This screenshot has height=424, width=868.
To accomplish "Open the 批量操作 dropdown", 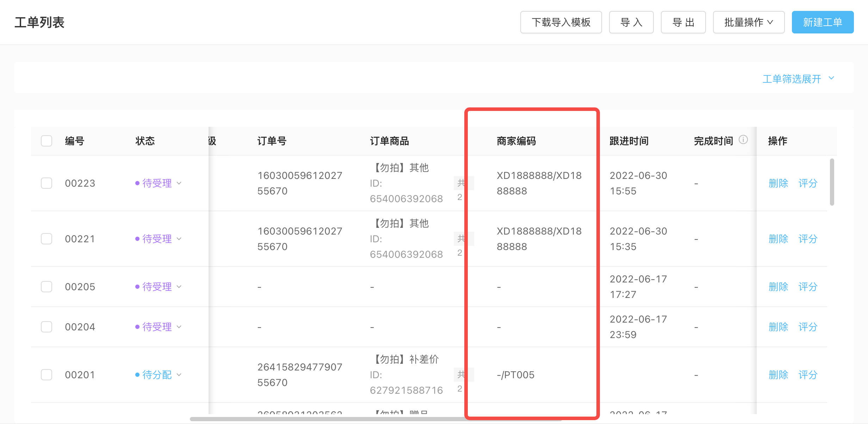I will (749, 22).
